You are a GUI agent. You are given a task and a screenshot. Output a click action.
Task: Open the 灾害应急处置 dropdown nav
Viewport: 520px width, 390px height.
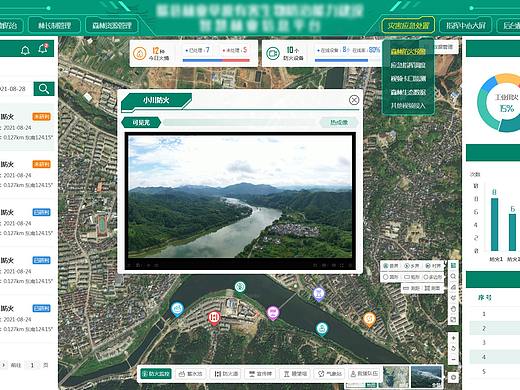pos(408,25)
